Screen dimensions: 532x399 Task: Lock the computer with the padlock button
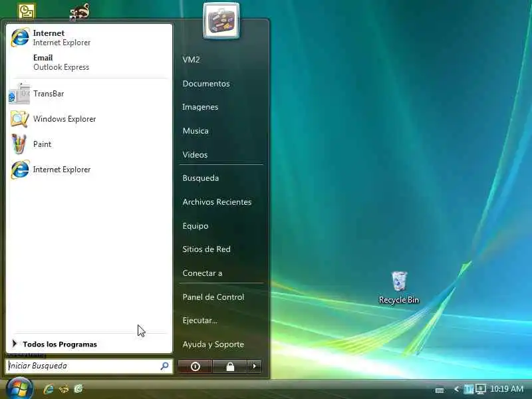pyautogui.click(x=230, y=366)
